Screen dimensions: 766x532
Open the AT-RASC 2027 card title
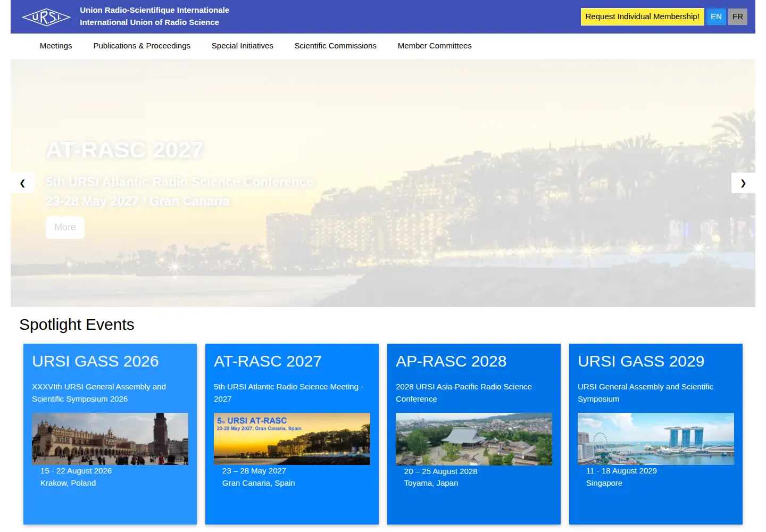[268, 361]
